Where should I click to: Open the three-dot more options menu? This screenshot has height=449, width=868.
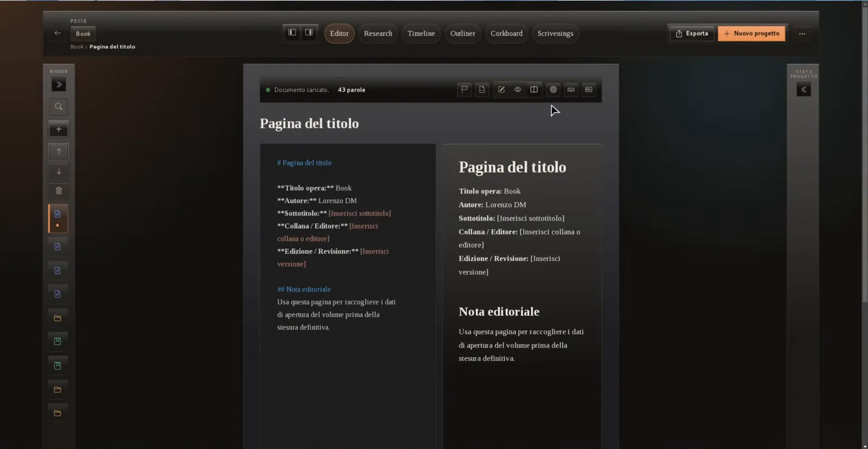(x=802, y=34)
